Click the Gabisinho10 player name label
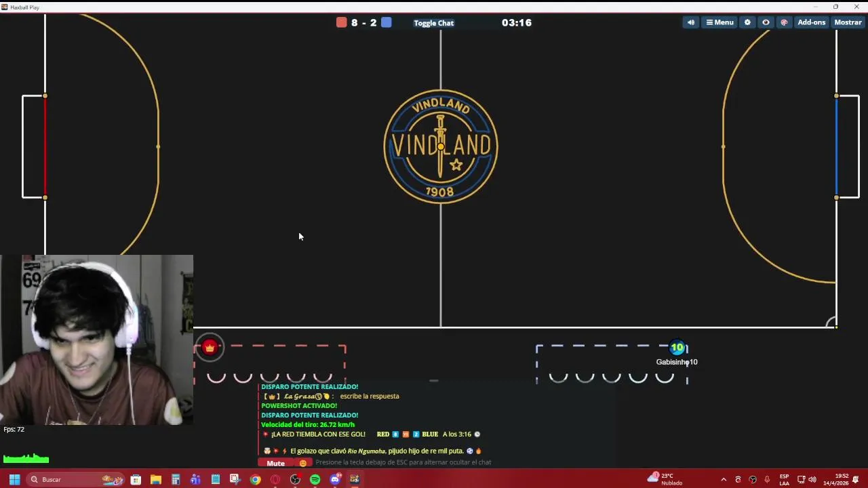868x488 pixels. click(677, 362)
